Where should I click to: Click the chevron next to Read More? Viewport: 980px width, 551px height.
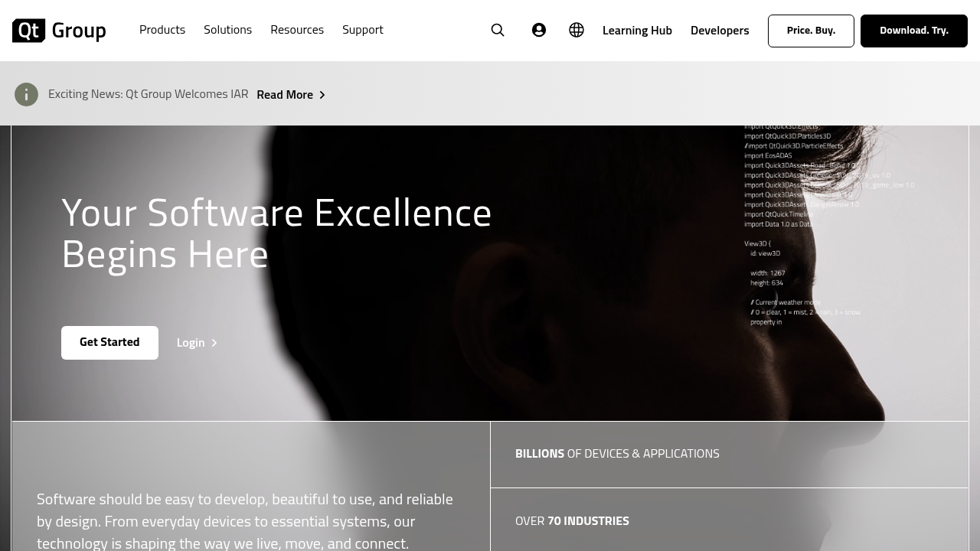[322, 95]
